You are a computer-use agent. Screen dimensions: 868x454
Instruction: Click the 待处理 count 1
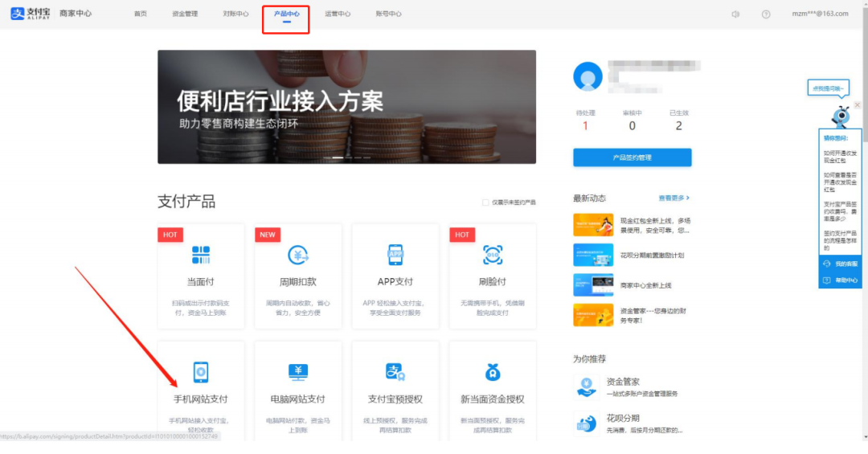(585, 125)
